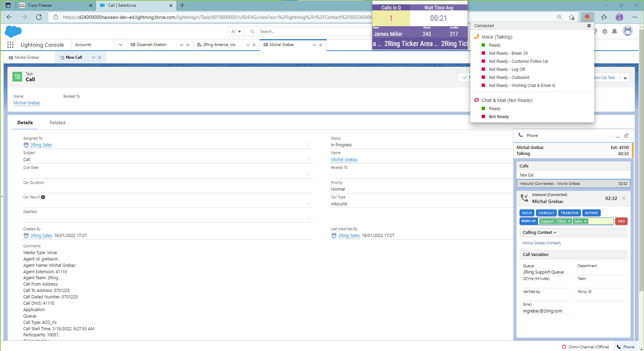The height and width of the screenshot is (351, 644).
Task: Edit the Subject field with pencil icon
Action: click(x=309, y=159)
